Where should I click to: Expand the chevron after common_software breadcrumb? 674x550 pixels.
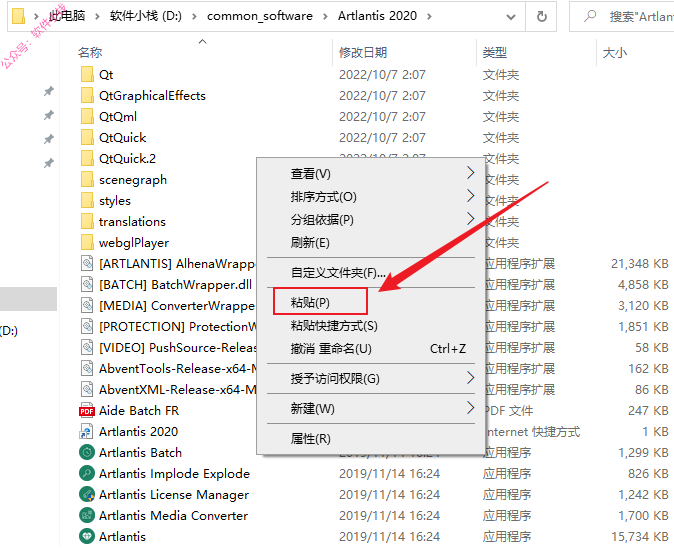pos(325,16)
